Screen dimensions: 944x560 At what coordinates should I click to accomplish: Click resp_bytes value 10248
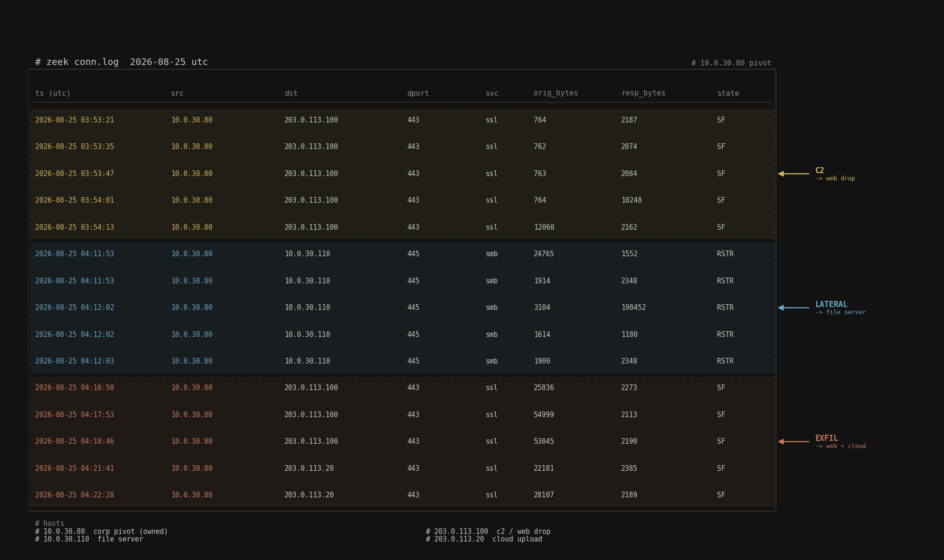pyautogui.click(x=631, y=200)
